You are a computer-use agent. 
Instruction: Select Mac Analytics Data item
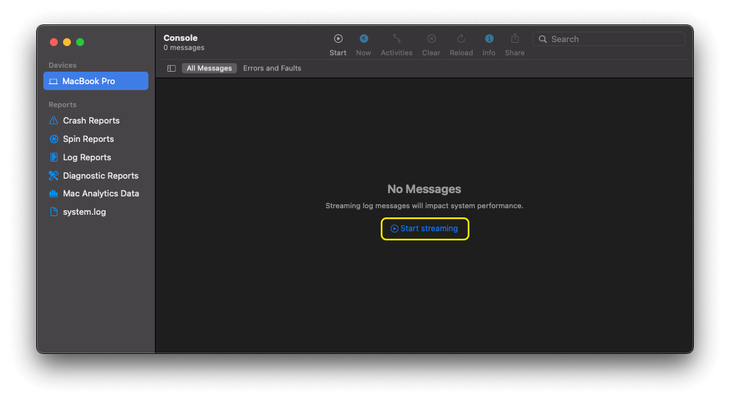tap(100, 194)
